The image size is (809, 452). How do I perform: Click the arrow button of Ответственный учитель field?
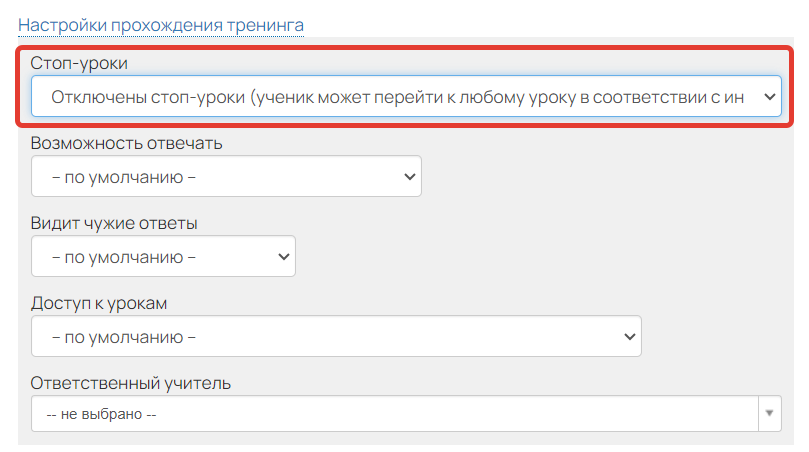point(770,414)
